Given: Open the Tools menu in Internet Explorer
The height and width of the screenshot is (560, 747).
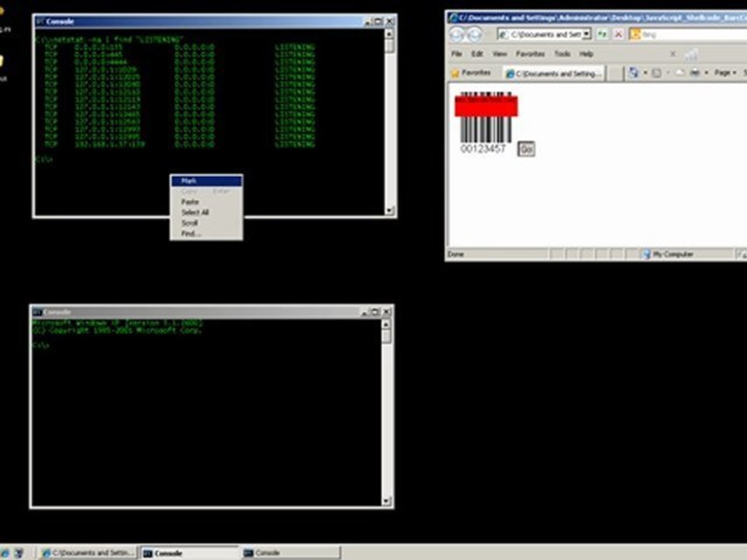Looking at the screenshot, I should click(562, 54).
